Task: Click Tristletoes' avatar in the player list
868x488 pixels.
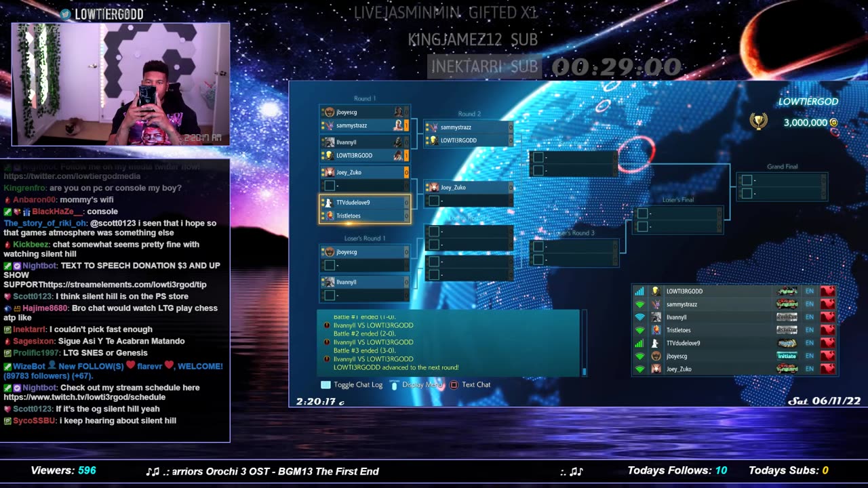Action: click(x=656, y=330)
